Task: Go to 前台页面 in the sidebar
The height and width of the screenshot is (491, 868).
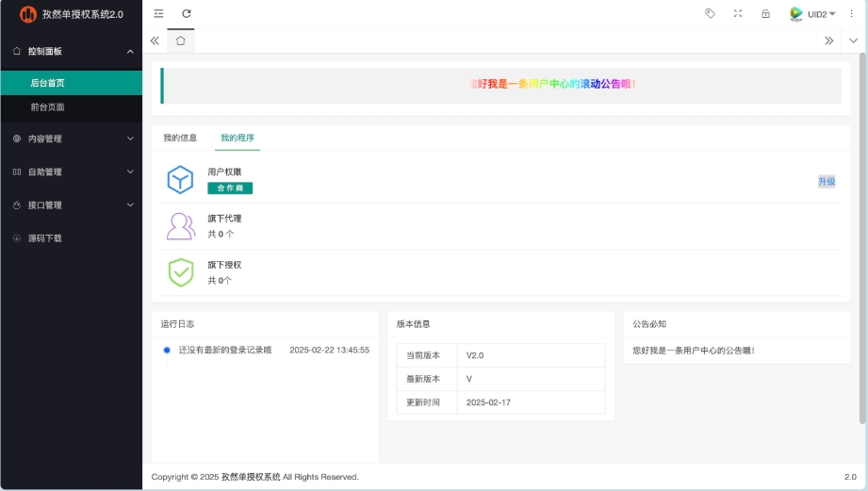Action: [x=48, y=107]
